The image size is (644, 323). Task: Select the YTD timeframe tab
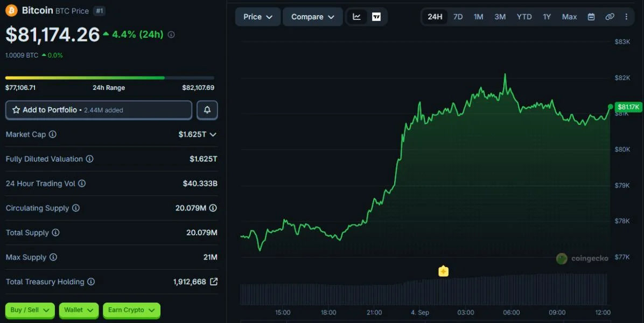[x=524, y=17]
